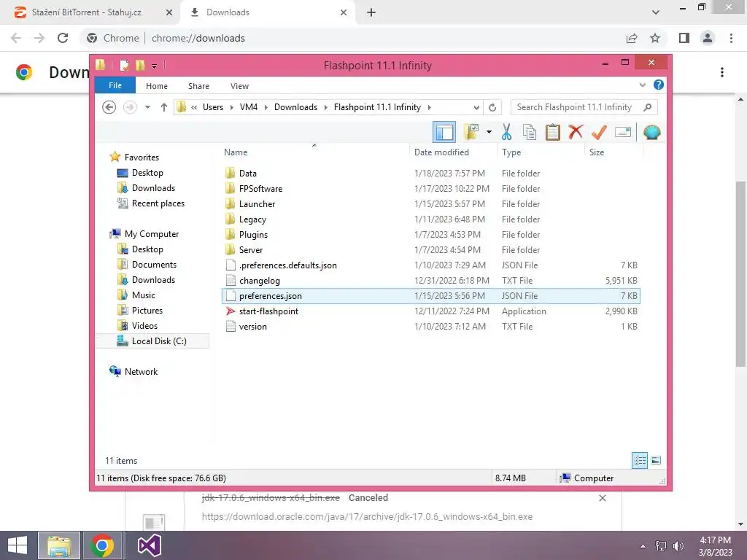Select the FPSoftware folder
747x560 pixels.
click(x=430, y=189)
